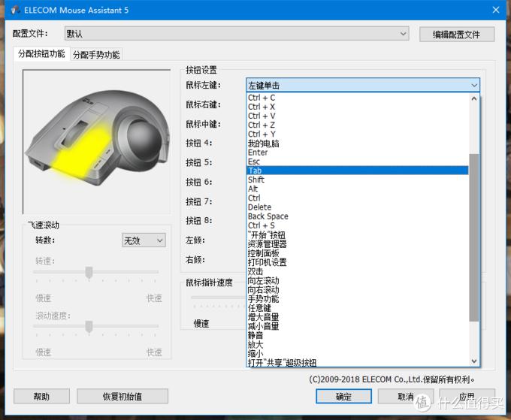The width and height of the screenshot is (511, 420).
Task: Select 打印机设置 option
Action: 358,262
